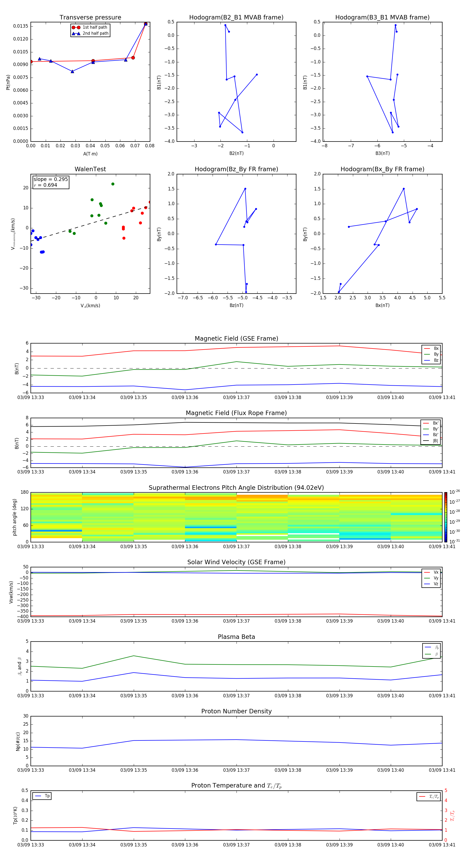This screenshot has height=868, width=473.
Task: Click the 'Proton Temperature and Te/Tp' title
Action: (236, 786)
